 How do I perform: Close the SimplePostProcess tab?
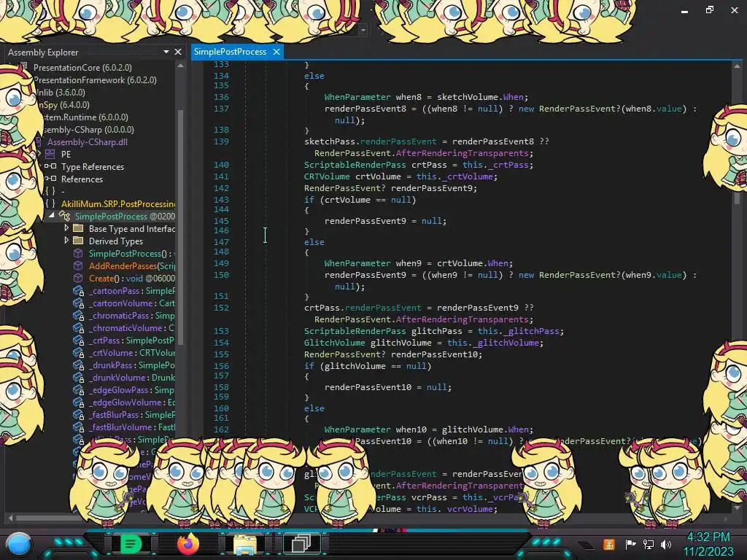click(x=276, y=52)
